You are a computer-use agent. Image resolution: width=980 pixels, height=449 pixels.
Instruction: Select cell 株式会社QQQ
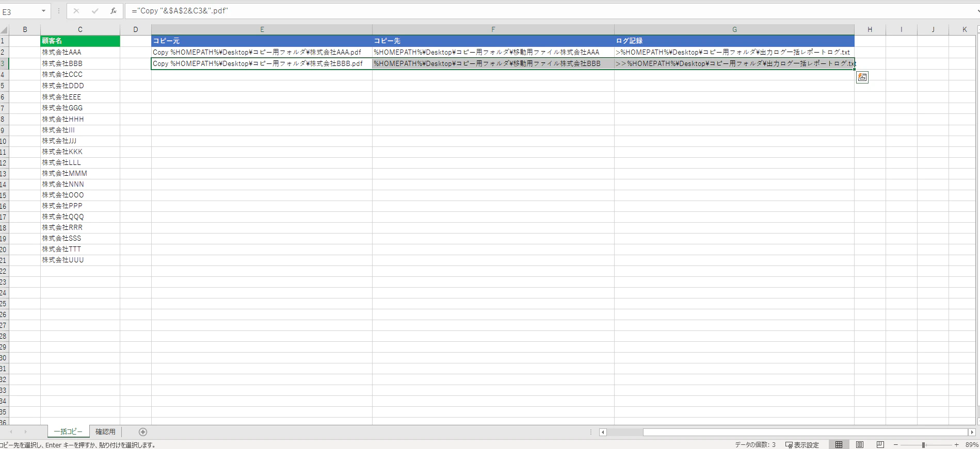tap(80, 217)
